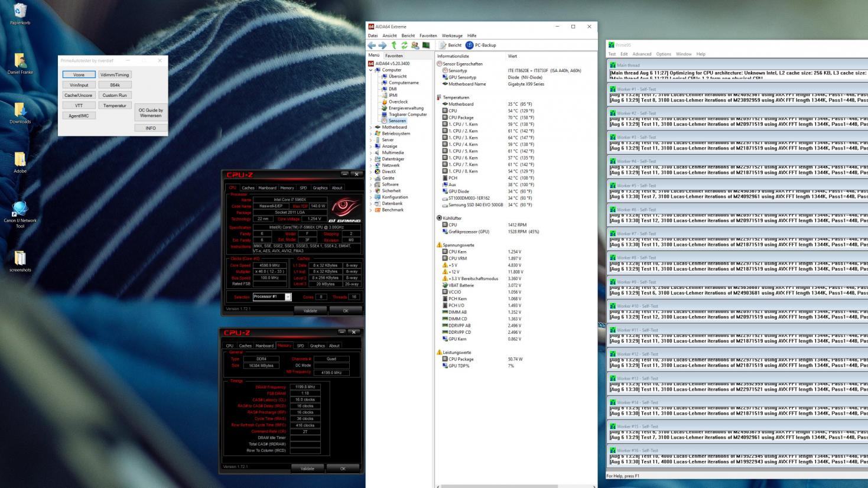Select the AIDA64 v5.20.3400 root node
Screen dimensions: 868x488
tap(389, 63)
